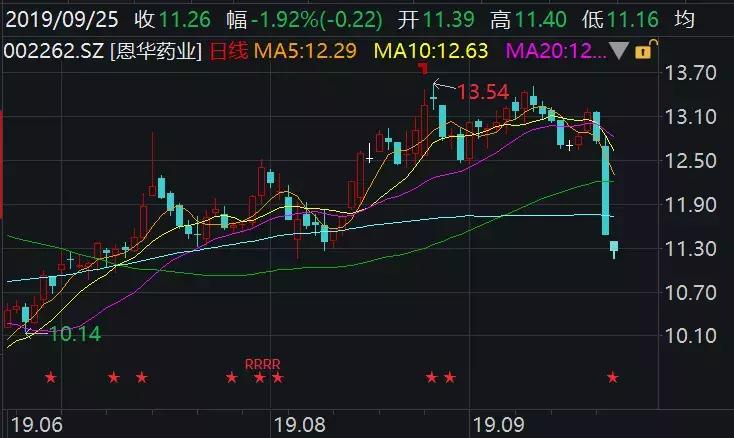Click the RRRR marker label
734x438 pixels.
tap(263, 364)
